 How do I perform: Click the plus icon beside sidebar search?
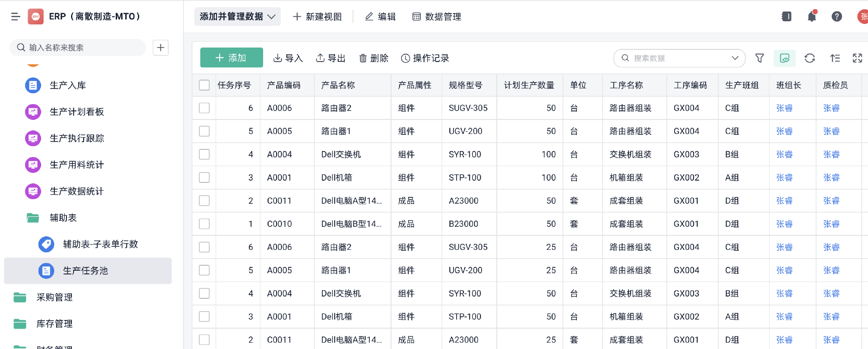tap(160, 48)
